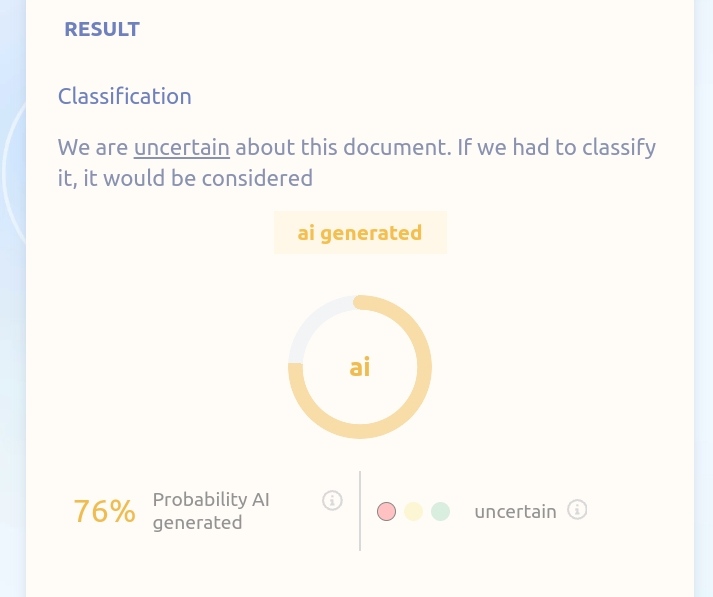This screenshot has width=713, height=597.
Task: Click the uncertain label beside the colored dots
Action: pos(515,511)
